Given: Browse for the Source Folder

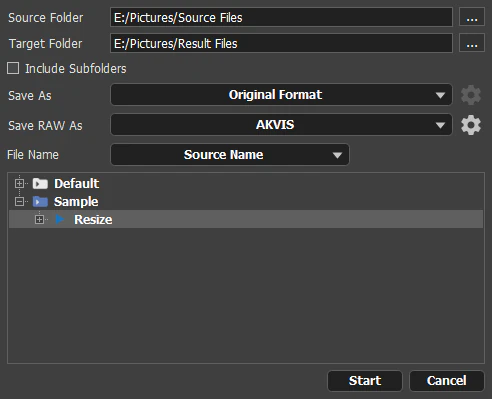Looking at the screenshot, I should [x=472, y=17].
